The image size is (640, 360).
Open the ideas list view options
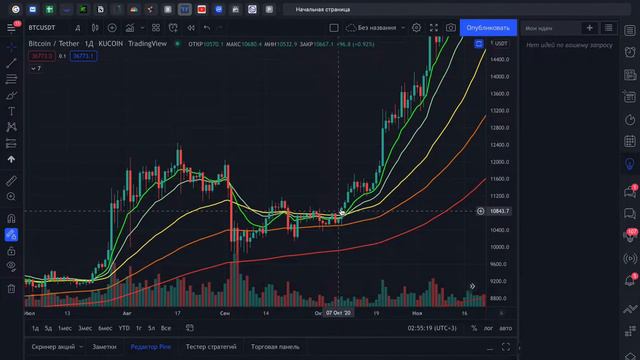click(609, 28)
